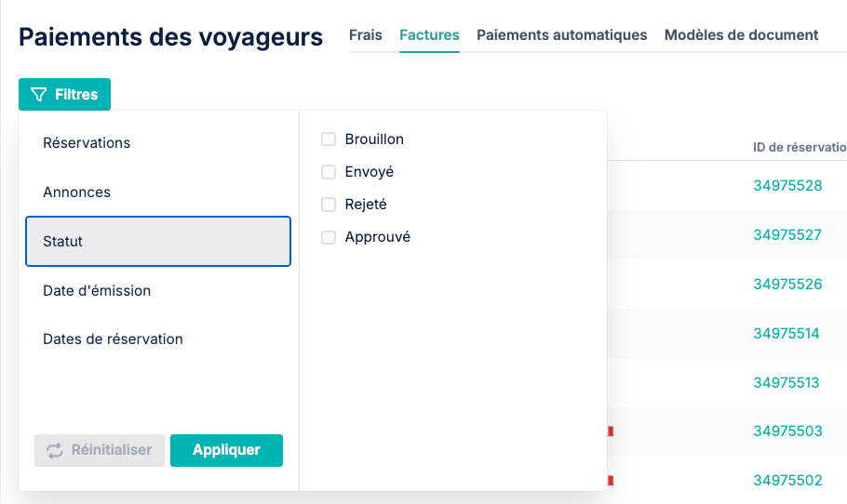Image resolution: width=847 pixels, height=504 pixels.
Task: Select the Statut filter category
Action: click(x=158, y=241)
